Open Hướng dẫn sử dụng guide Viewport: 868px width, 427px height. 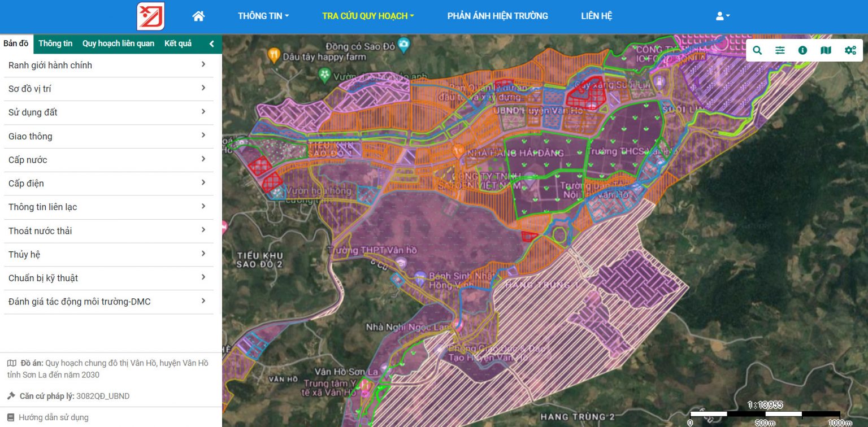pyautogui.click(x=53, y=417)
